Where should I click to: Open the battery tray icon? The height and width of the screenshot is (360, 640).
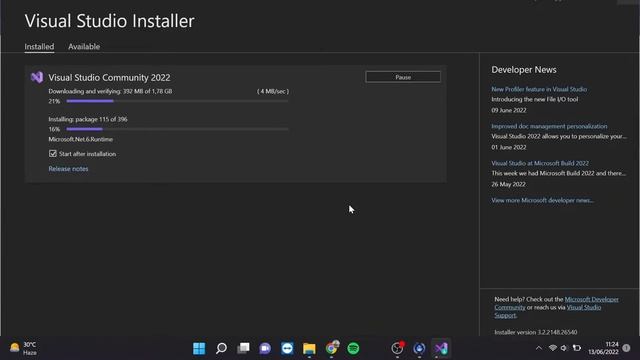(x=577, y=348)
